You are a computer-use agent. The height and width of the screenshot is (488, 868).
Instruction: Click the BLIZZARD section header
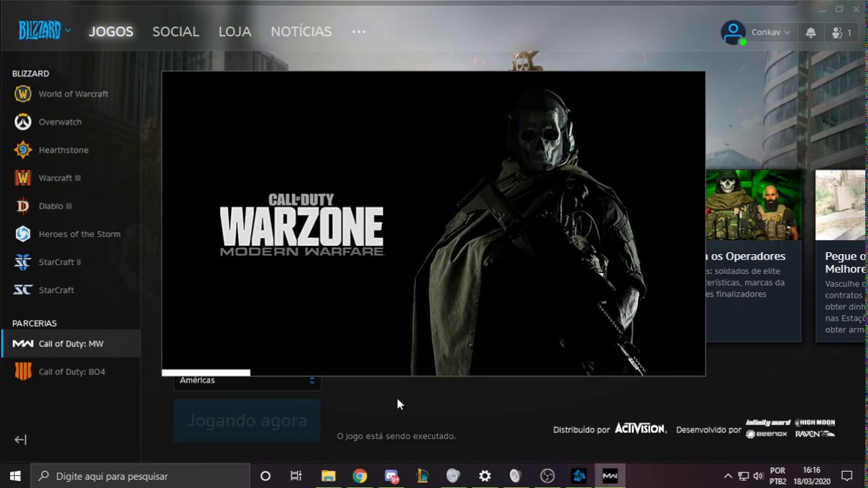coord(31,73)
